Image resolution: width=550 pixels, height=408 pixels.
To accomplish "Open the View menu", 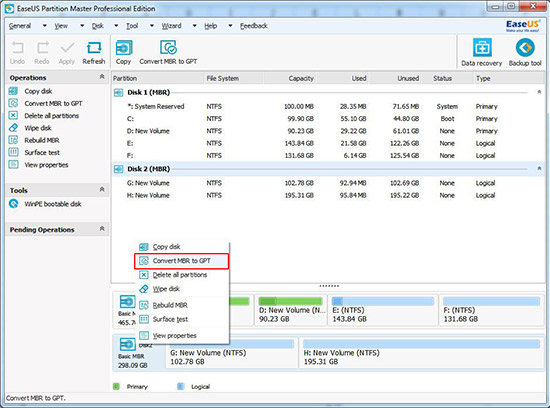I will click(x=61, y=26).
